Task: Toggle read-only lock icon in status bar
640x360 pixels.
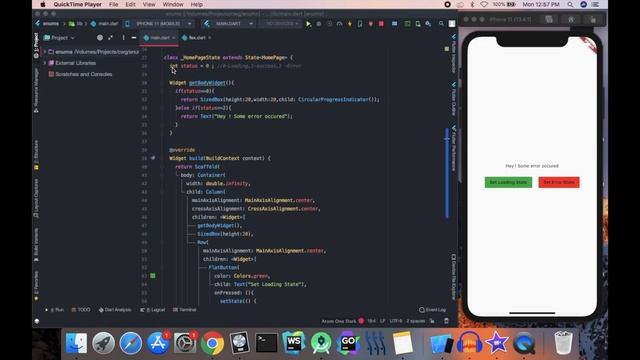Action: pyautogui.click(x=432, y=321)
